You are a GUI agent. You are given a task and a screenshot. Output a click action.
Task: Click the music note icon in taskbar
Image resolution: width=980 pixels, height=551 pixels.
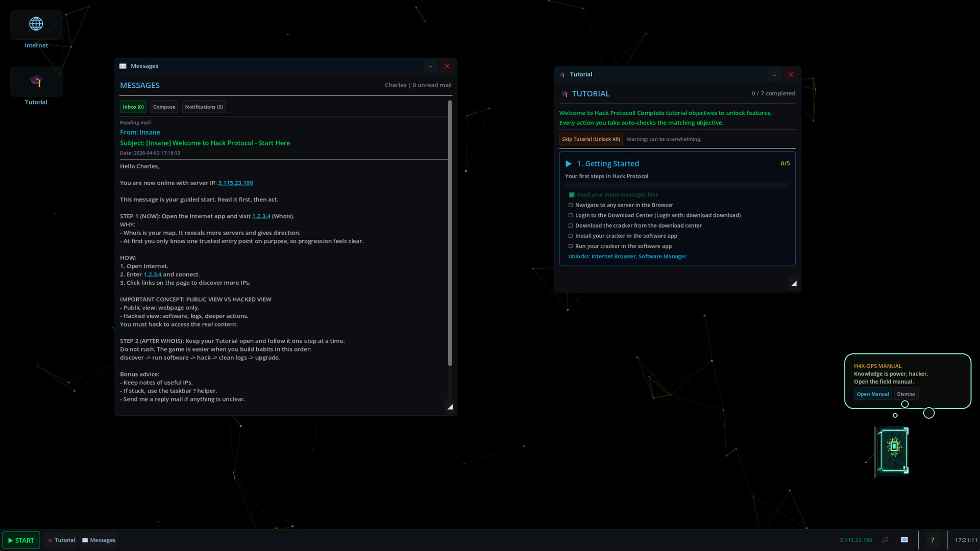click(885, 540)
